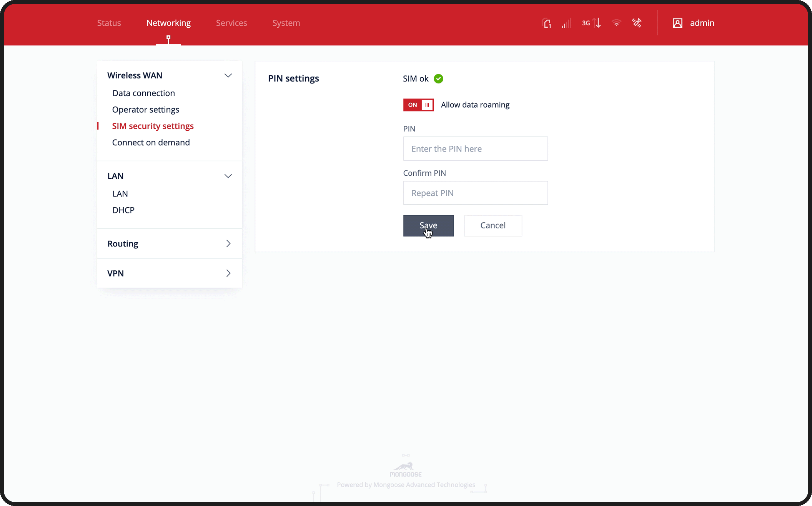Collapse the Wireless WAN section

[228, 75]
